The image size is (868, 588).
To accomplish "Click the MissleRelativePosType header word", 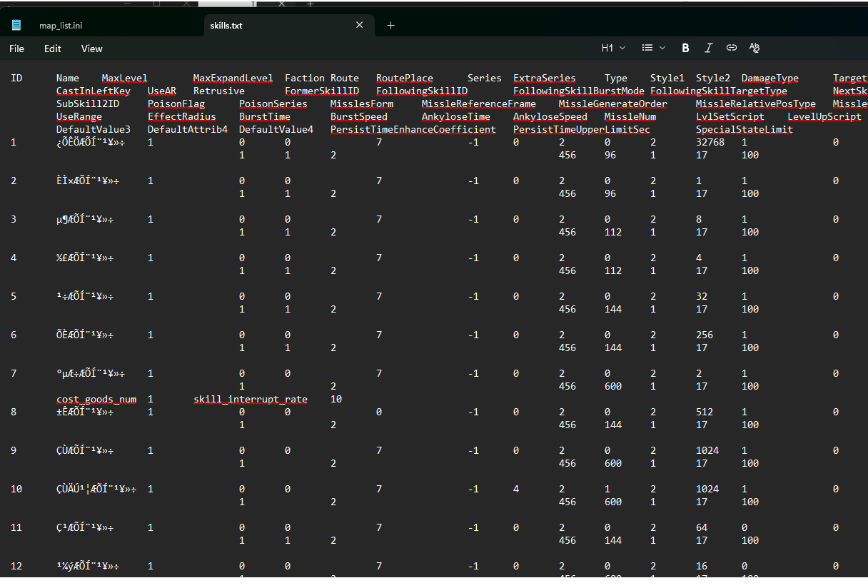I will (756, 103).
